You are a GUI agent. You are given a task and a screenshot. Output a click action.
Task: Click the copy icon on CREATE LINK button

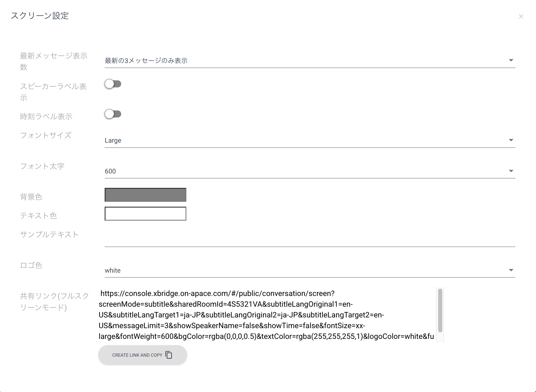point(169,355)
